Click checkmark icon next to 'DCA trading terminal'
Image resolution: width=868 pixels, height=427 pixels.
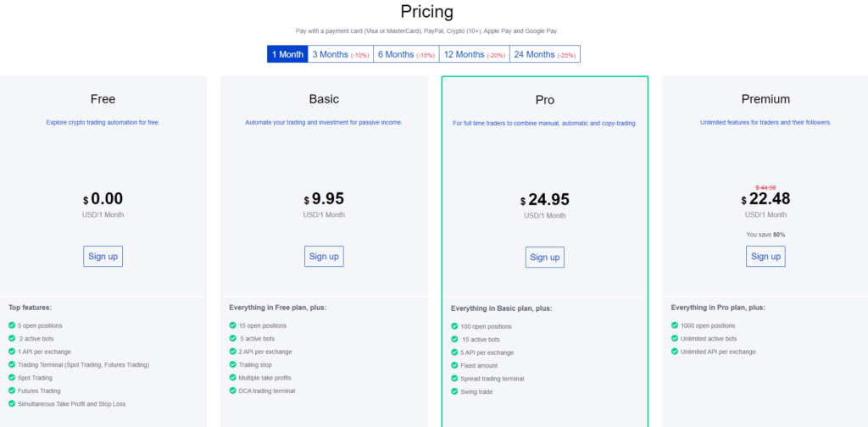tap(233, 391)
